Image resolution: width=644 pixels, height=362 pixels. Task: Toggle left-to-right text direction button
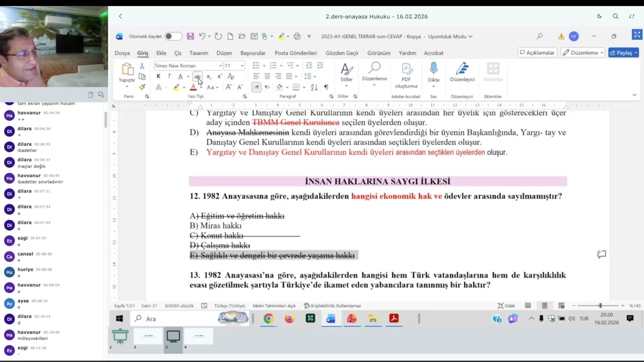[256, 87]
